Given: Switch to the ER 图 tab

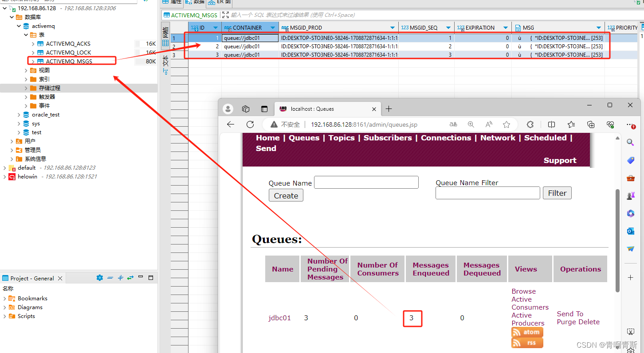Looking at the screenshot, I should click(x=220, y=2).
